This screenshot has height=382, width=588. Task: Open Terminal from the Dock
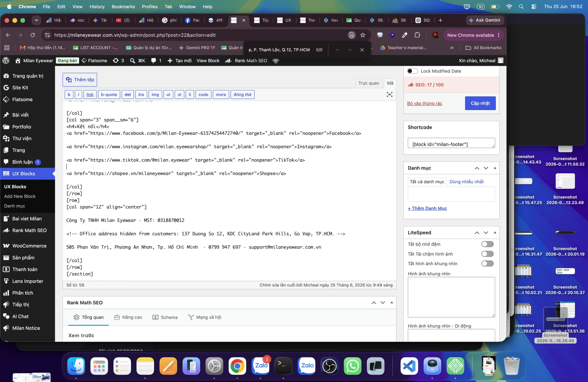[283, 366]
